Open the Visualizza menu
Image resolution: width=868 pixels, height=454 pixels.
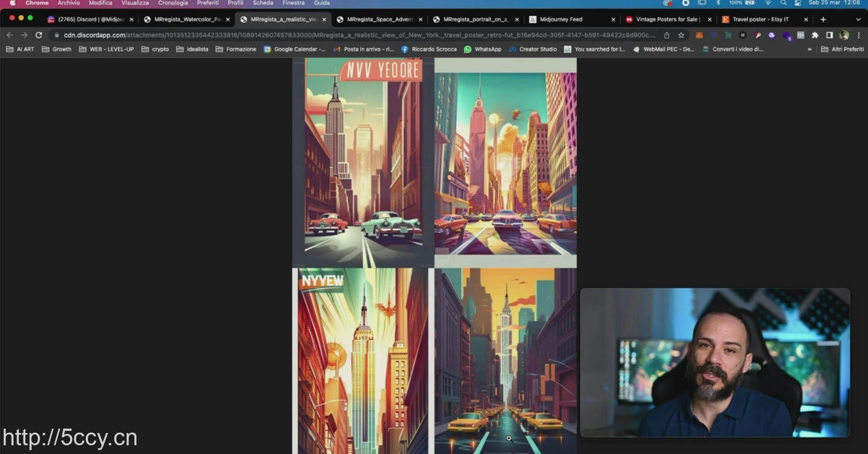click(135, 3)
